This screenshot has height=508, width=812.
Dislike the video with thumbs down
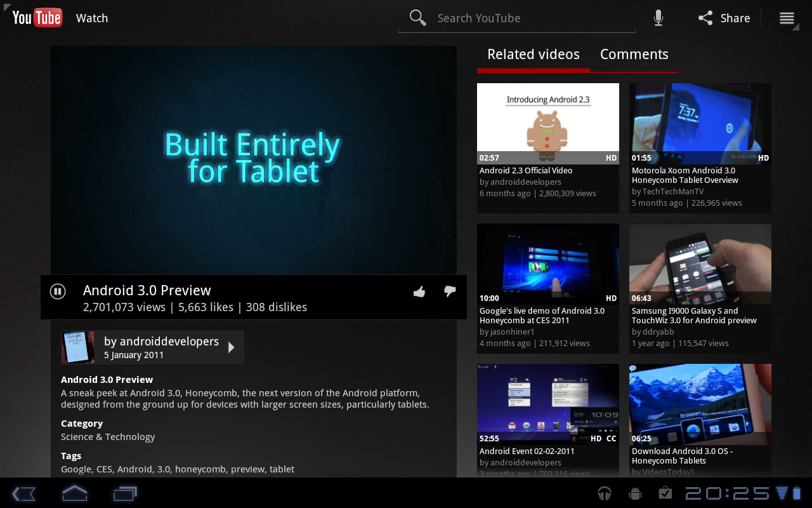pos(450,291)
